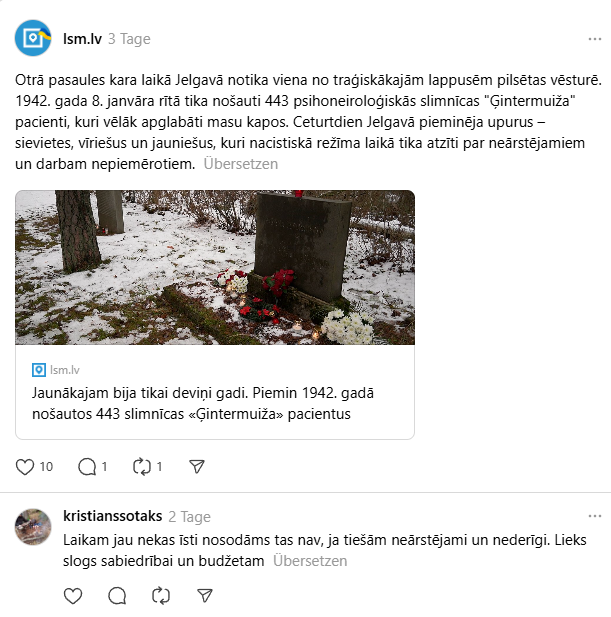Open the article titled Jaunākajam bija tikai deviņi gadi
The height and width of the screenshot is (617, 611).
pyautogui.click(x=203, y=403)
